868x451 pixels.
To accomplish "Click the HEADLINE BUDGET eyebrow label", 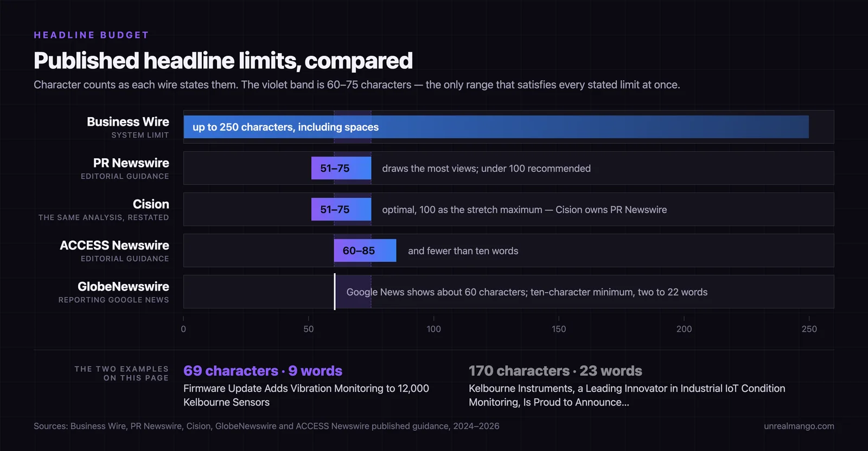I will [x=91, y=35].
